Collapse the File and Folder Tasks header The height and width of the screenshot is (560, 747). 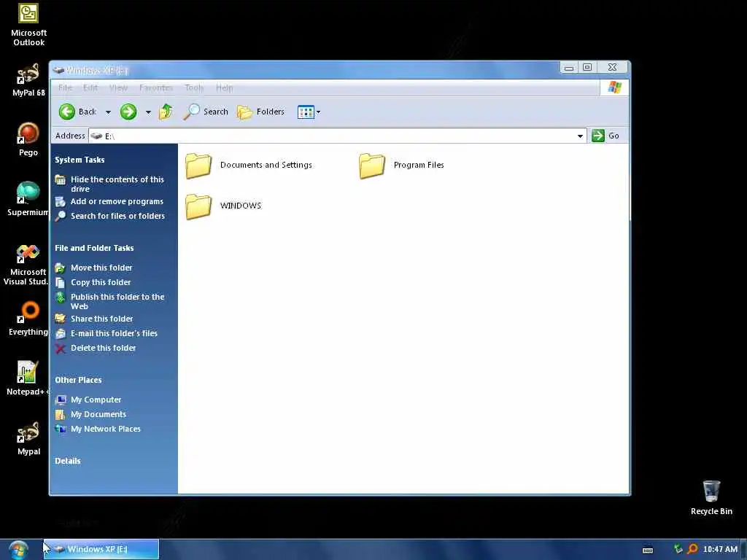94,248
